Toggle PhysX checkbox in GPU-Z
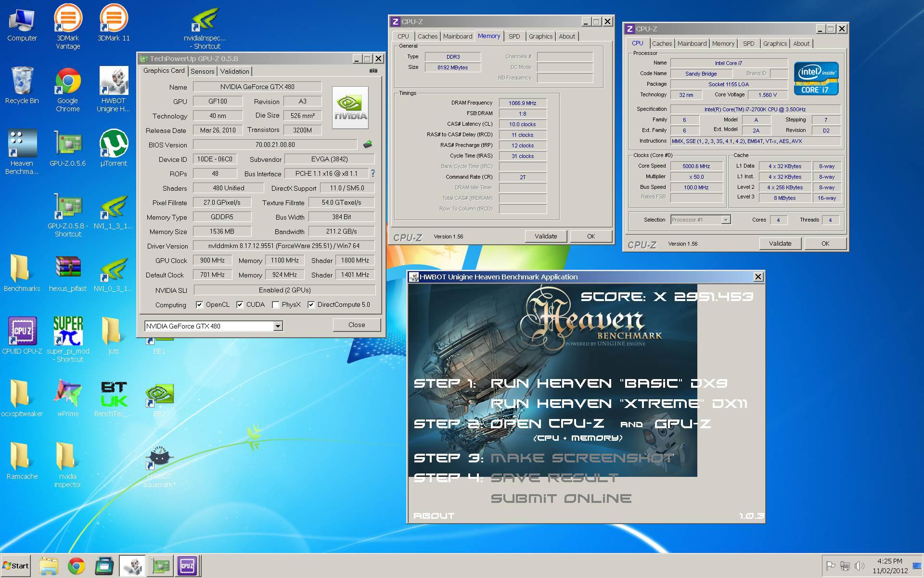Image resolution: width=924 pixels, height=578 pixels. pos(275,304)
